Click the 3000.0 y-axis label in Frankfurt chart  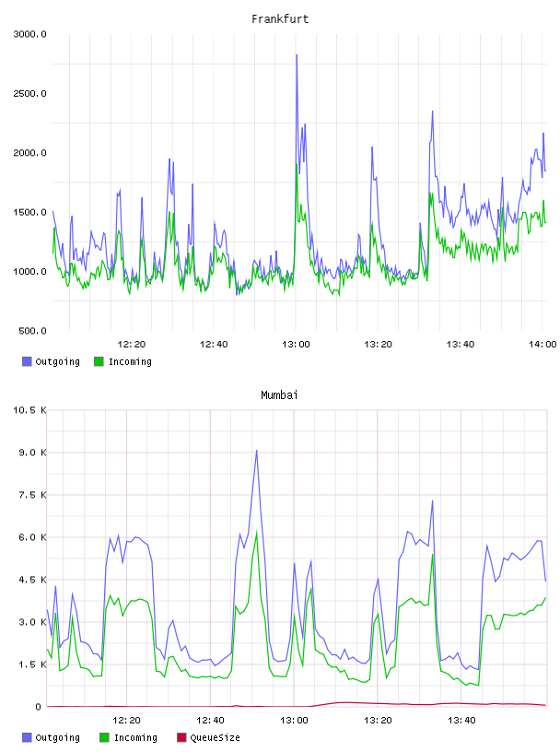click(x=29, y=34)
